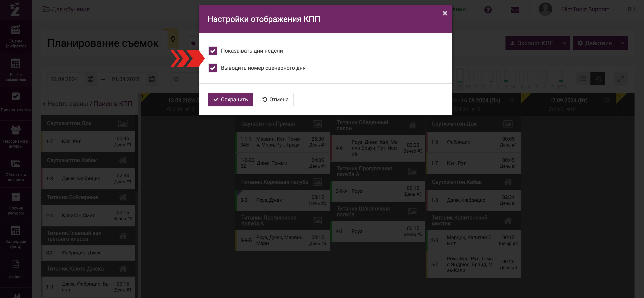Select scene 4-6 in Обеденный салон
This screenshot has width=644, height=298.
coord(378,148)
